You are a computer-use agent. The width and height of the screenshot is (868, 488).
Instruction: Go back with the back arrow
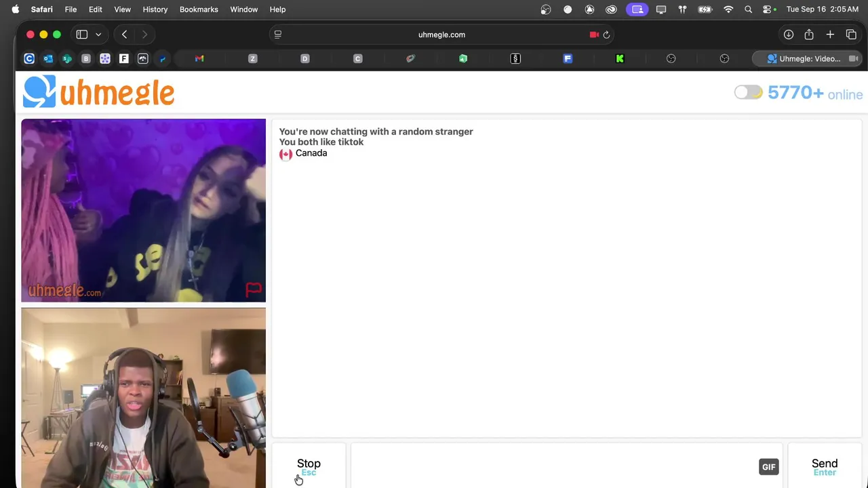tap(124, 35)
